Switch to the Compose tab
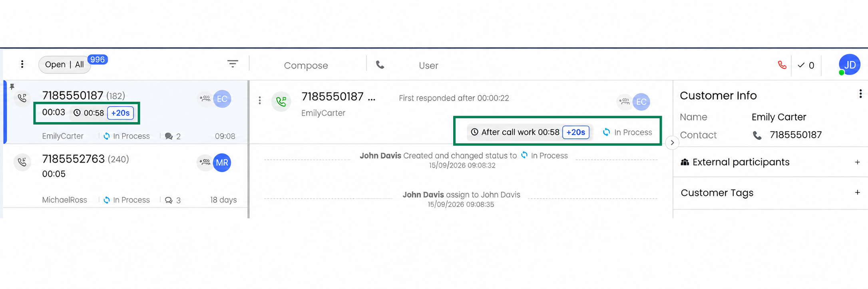The image size is (868, 289). (x=306, y=65)
